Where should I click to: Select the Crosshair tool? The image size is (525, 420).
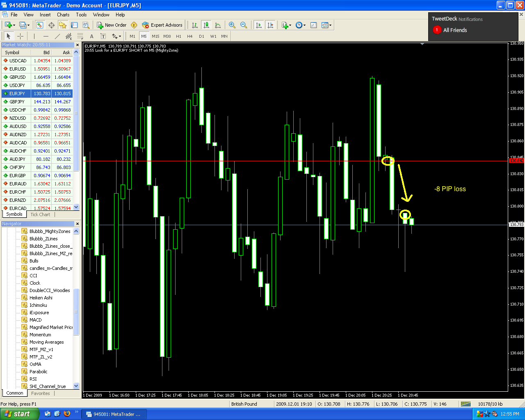click(20, 36)
